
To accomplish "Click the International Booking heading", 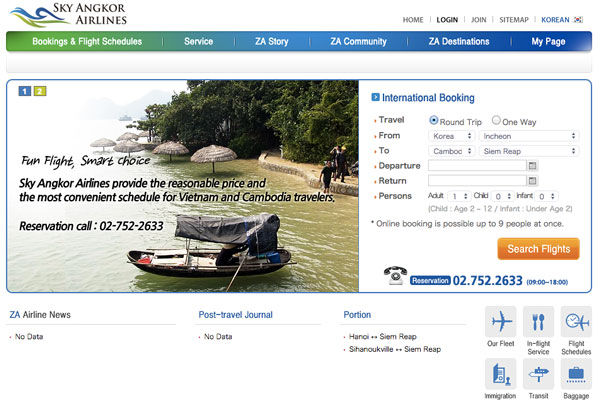I will [x=428, y=98].
